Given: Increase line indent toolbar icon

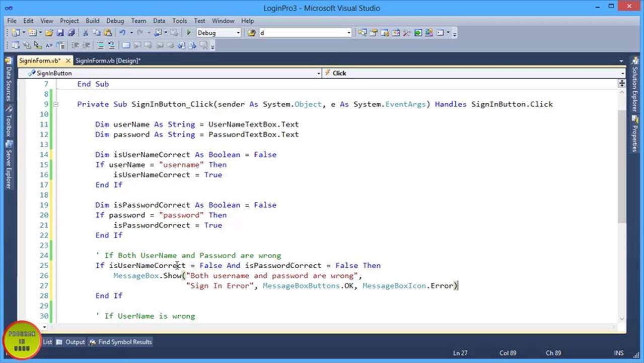Looking at the screenshot, I should (x=86, y=45).
